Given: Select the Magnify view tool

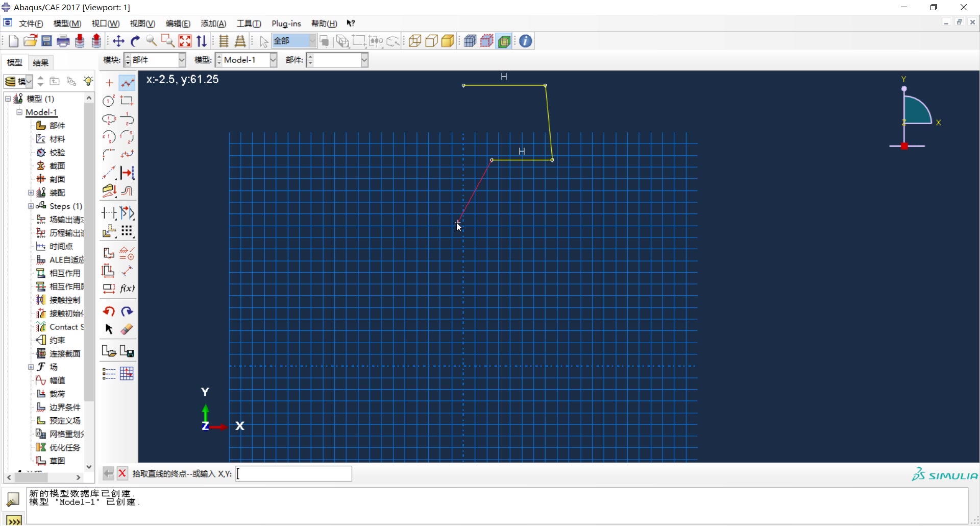Looking at the screenshot, I should coord(152,41).
